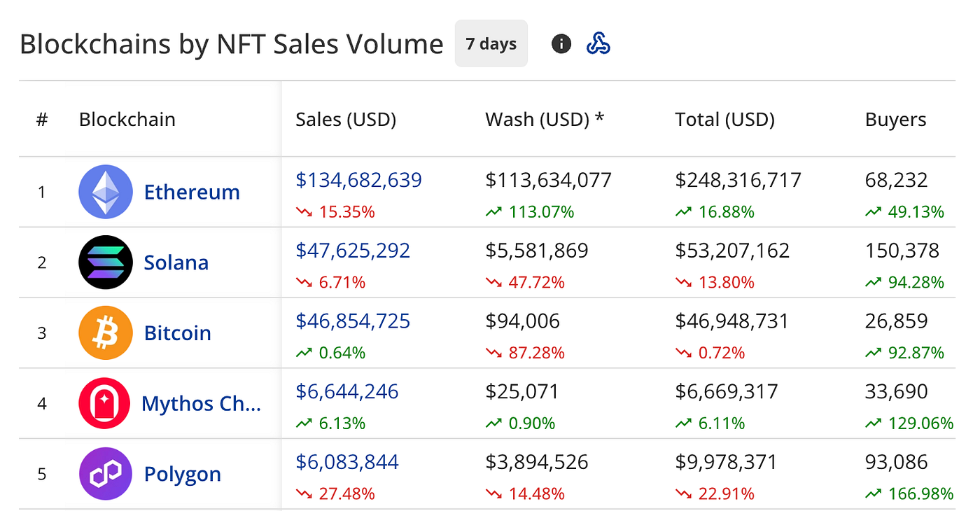Click Bitcoin buyers change 92.87%
Image resolution: width=980 pixels, height=511 pixels.
905,353
